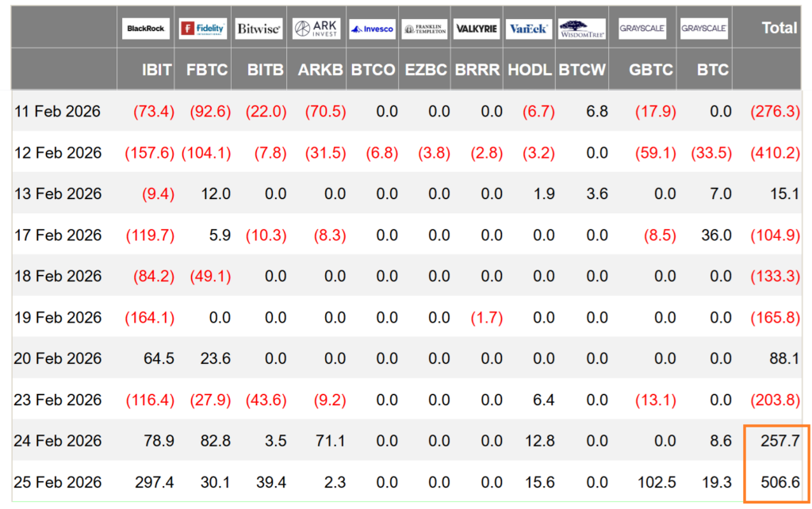The image size is (812, 509).
Task: Click the 25 Feb 2026 row label
Action: tap(58, 482)
